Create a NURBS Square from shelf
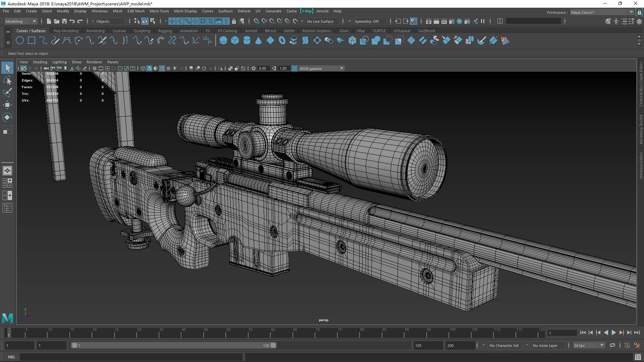 click(32, 41)
